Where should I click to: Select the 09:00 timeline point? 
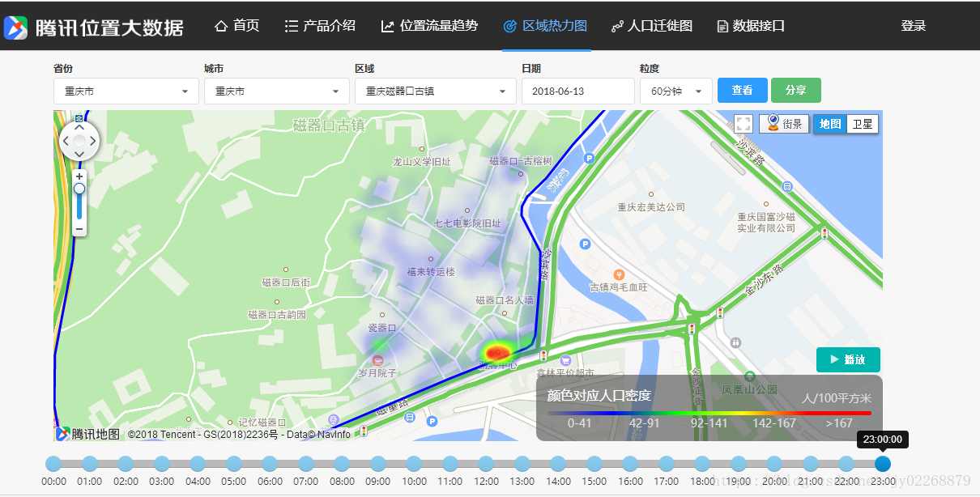(x=378, y=464)
